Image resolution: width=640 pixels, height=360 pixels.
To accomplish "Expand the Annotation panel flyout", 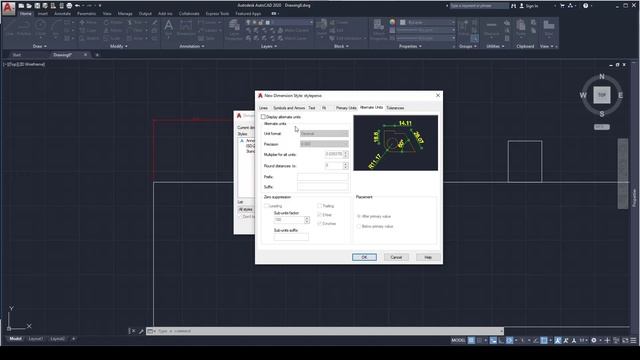I will point(192,46).
